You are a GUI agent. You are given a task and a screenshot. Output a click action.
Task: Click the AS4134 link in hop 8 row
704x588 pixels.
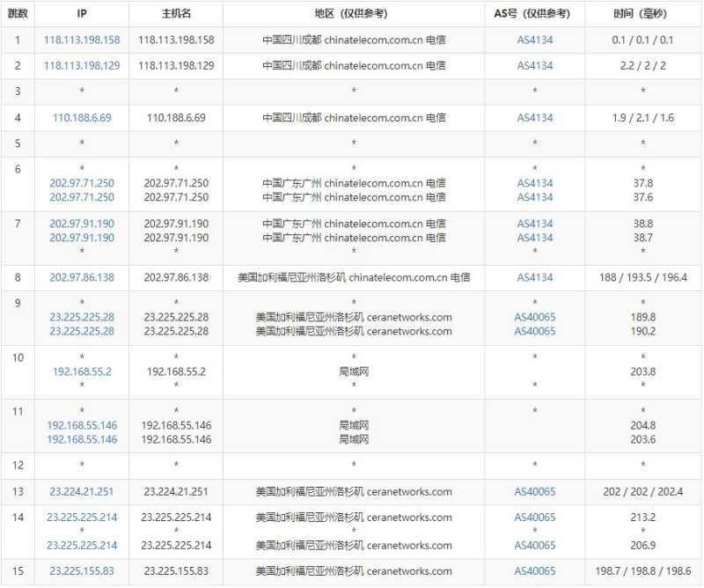(535, 277)
